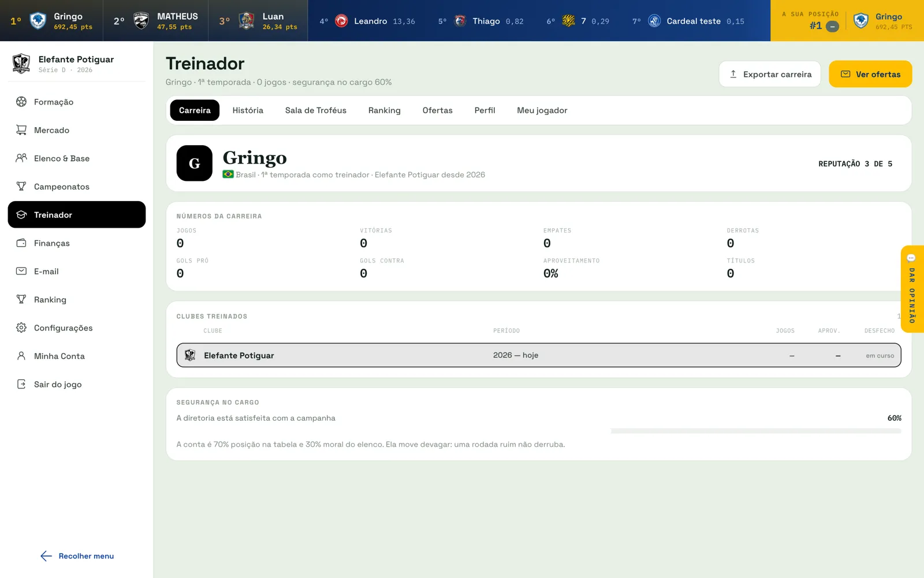Viewport: 924px width, 578px height.
Task: Click the G avatar of Gringo profile
Action: [x=195, y=163]
